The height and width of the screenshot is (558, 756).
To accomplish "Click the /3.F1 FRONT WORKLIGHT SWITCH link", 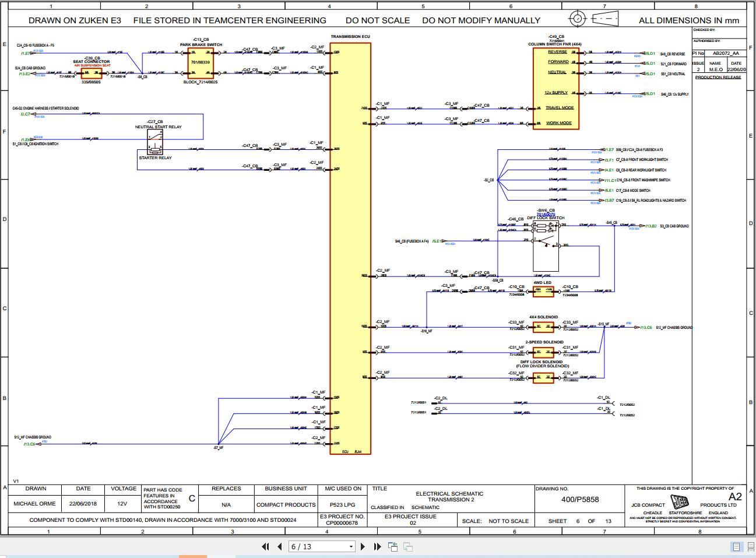I will pos(610,159).
